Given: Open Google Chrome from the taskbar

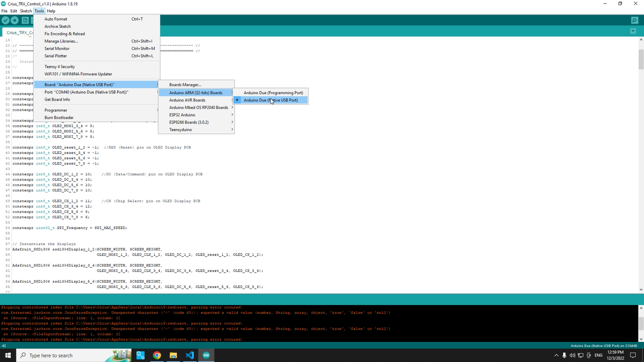Looking at the screenshot, I should coord(157,355).
